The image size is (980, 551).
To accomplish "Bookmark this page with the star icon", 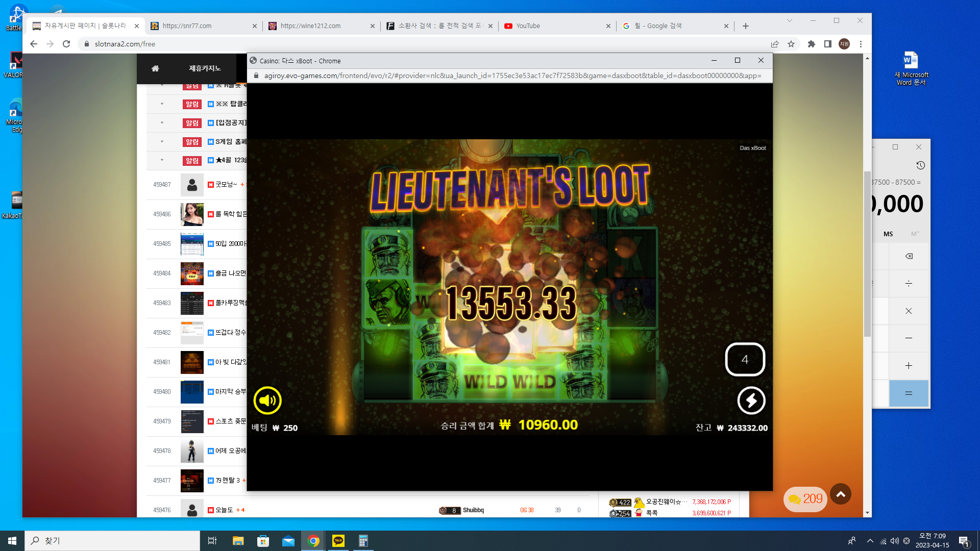I will (791, 44).
